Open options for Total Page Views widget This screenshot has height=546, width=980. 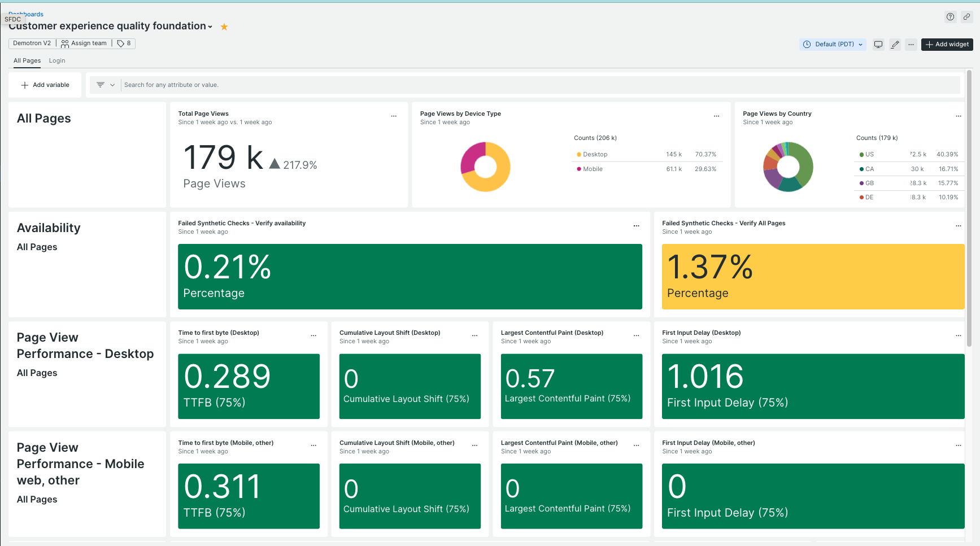pos(394,116)
